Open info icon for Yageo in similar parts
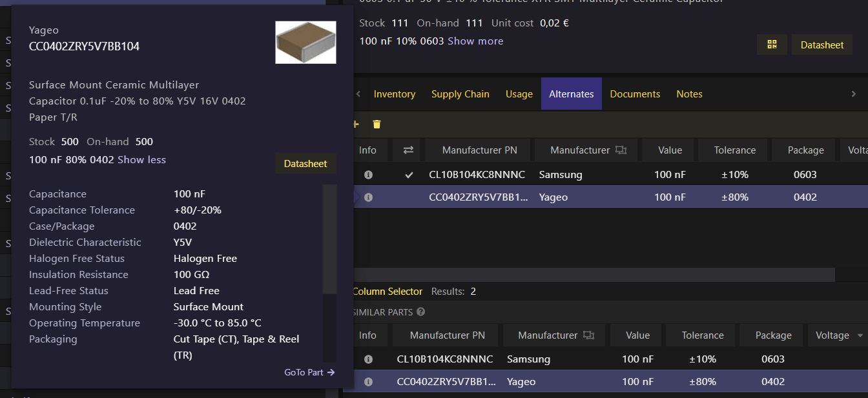 click(x=368, y=382)
